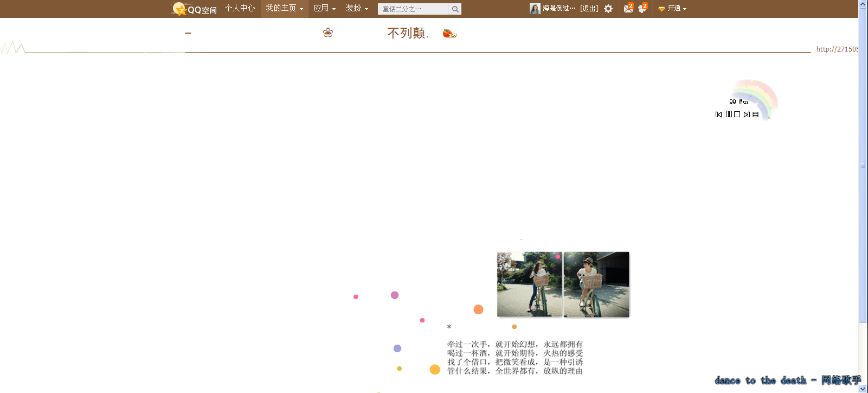Skip to previous track in QQ Music

click(x=718, y=115)
